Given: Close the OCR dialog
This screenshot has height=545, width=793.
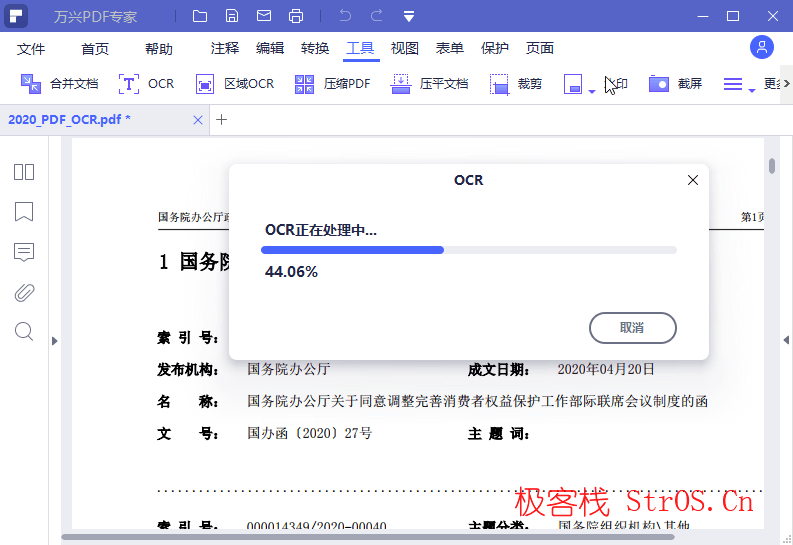Looking at the screenshot, I should [x=693, y=180].
